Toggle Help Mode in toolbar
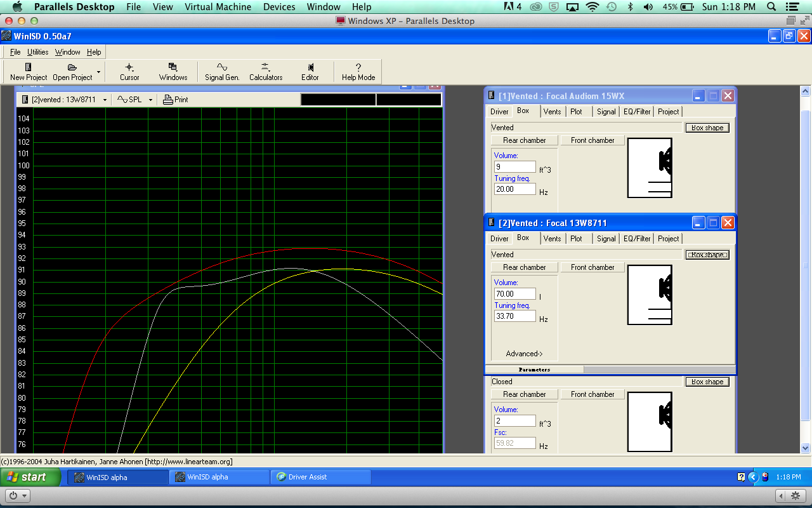 tap(358, 71)
